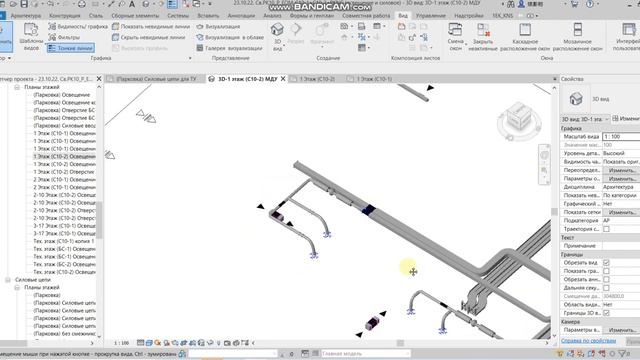Image resolution: width=640 pixels, height=360 pixels.
Task: Click Tile windows (Мозаичное расположение окон)
Action: tap(578, 37)
